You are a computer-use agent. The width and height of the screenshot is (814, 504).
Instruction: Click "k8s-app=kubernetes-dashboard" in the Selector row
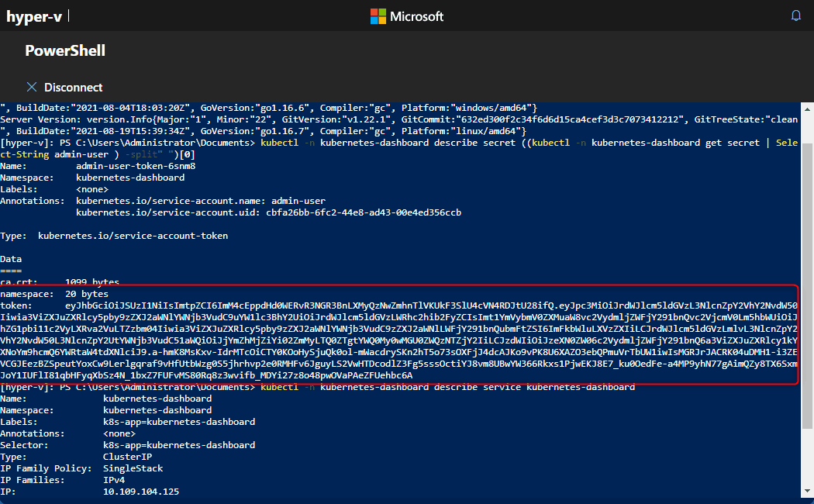click(179, 445)
